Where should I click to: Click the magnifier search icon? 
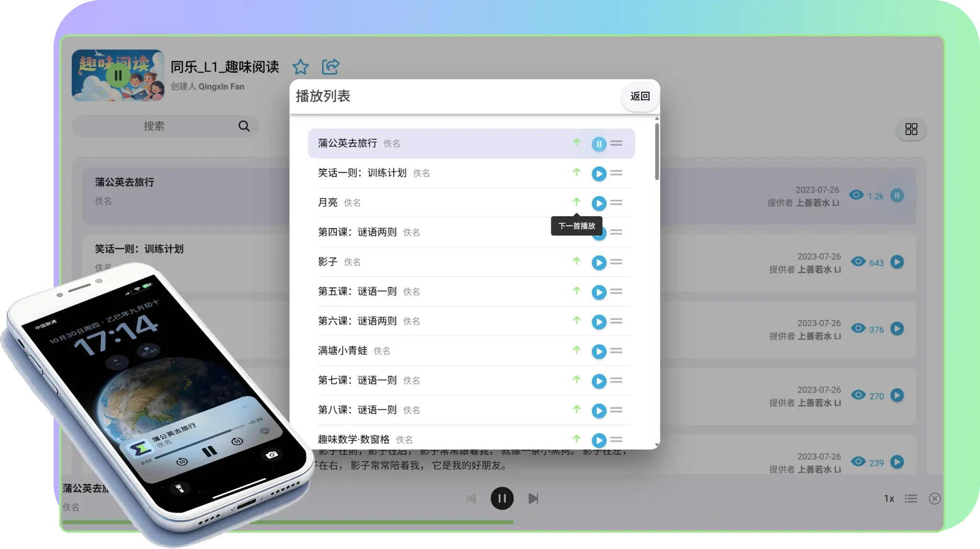click(x=244, y=126)
